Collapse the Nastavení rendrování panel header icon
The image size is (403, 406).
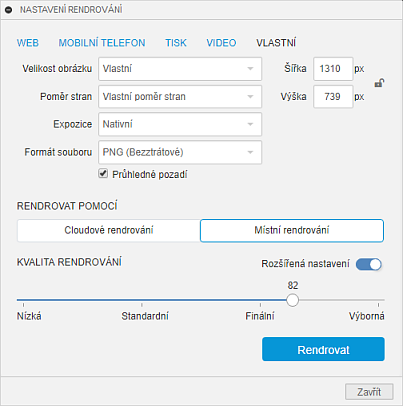tap(9, 10)
